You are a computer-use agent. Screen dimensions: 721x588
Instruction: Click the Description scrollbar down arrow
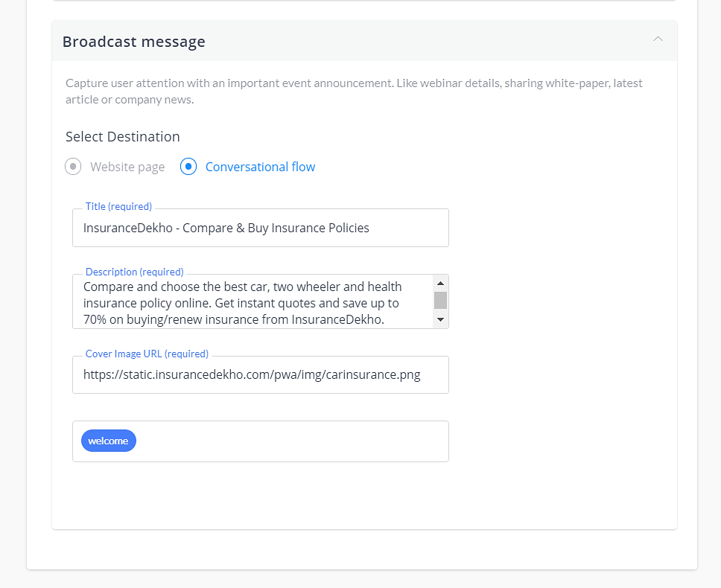(x=440, y=320)
